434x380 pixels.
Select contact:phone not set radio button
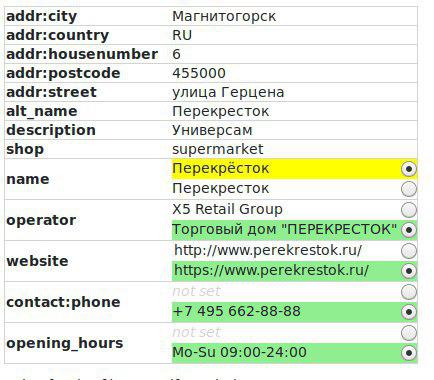pos(409,292)
